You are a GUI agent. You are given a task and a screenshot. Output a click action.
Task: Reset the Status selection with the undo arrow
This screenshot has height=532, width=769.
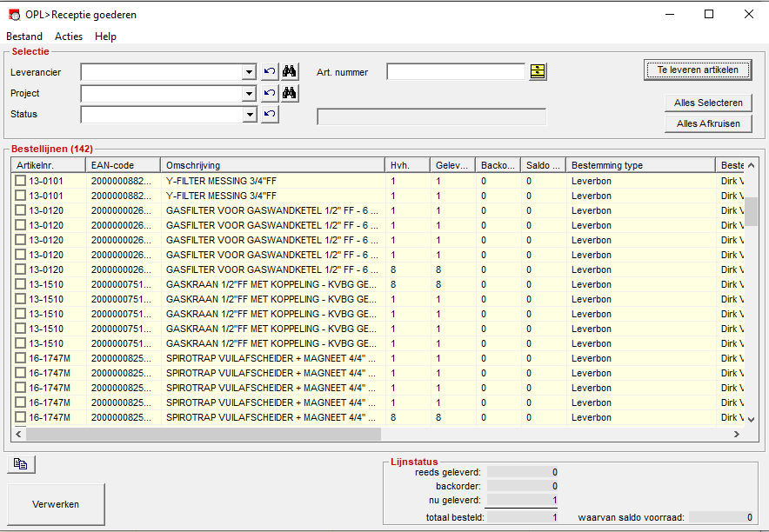[x=270, y=114]
